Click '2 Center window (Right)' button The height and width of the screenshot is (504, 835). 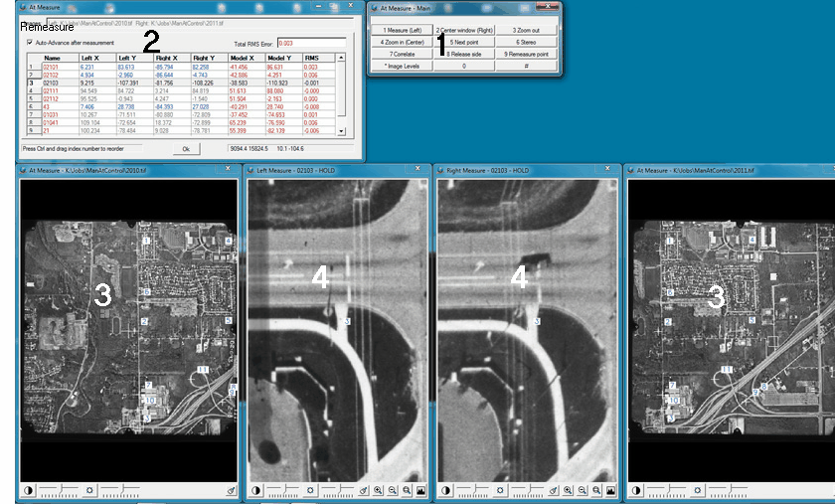(x=464, y=31)
